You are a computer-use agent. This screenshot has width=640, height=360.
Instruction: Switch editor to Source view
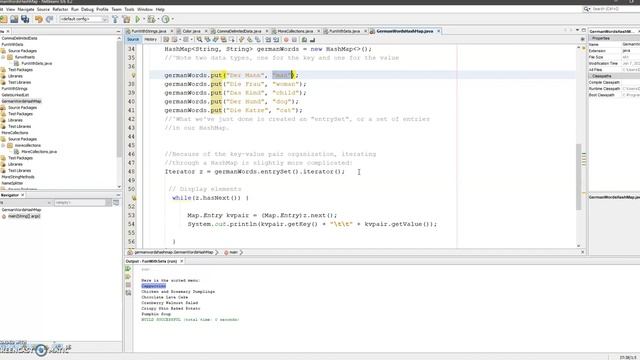click(x=133, y=40)
